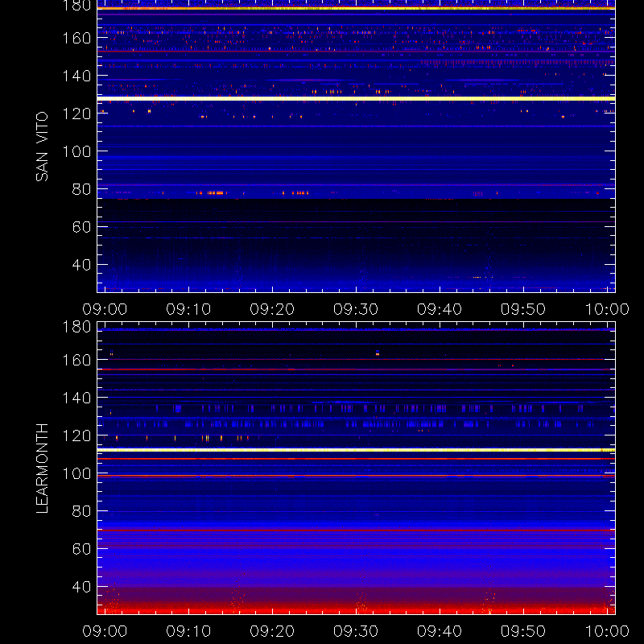Click the 09:50 time label under San Vito plot
Screen dimensions: 644x644
click(522, 309)
